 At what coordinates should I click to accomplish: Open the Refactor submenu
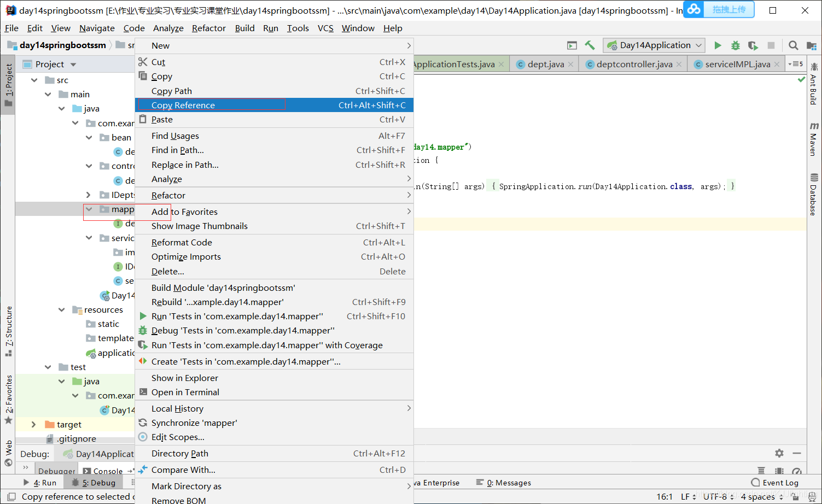pos(274,195)
